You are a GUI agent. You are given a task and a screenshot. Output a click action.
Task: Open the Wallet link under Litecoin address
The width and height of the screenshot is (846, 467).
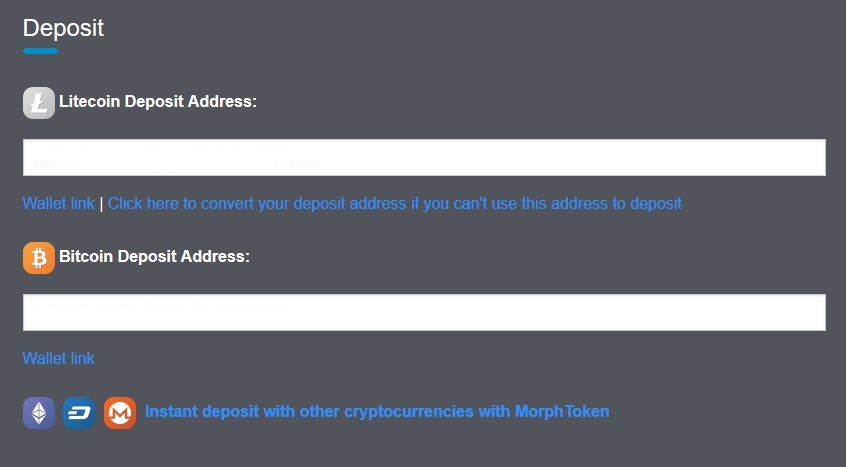(x=58, y=203)
